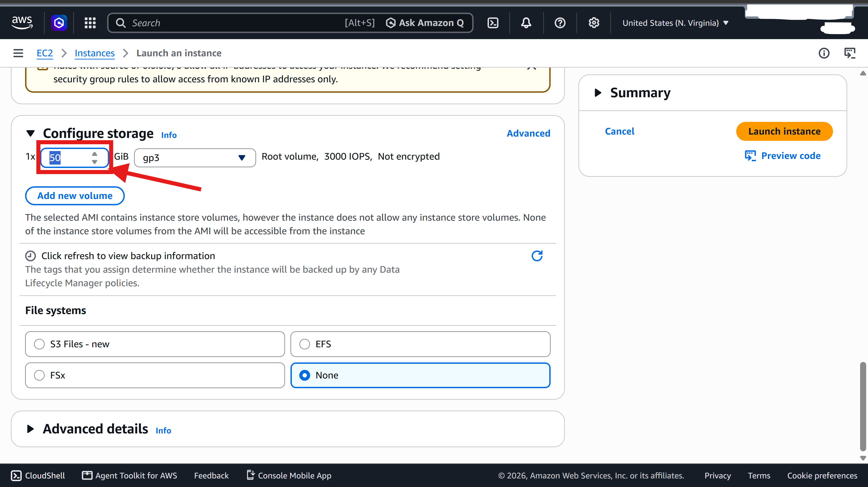
Task: Select S3 Files - new file system
Action: (x=155, y=344)
